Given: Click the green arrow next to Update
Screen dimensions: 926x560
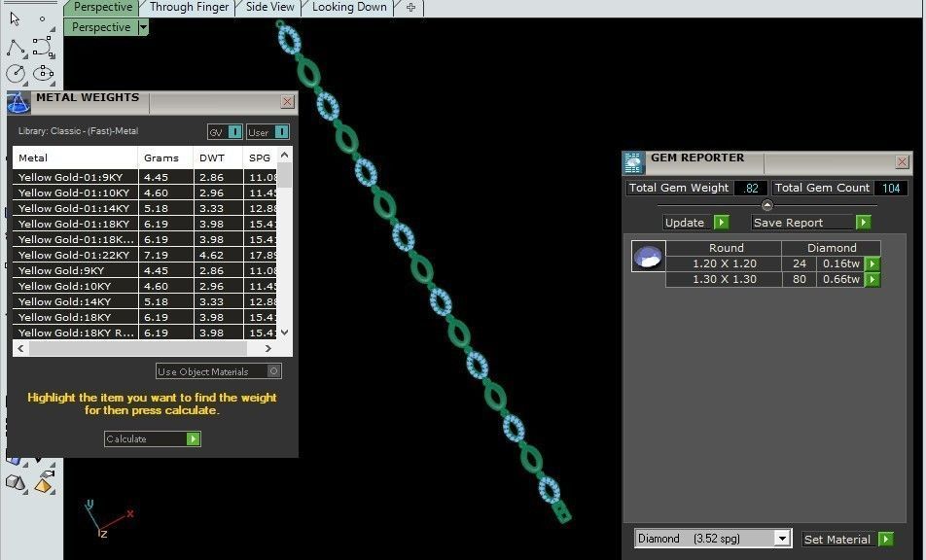Looking at the screenshot, I should click(x=721, y=223).
